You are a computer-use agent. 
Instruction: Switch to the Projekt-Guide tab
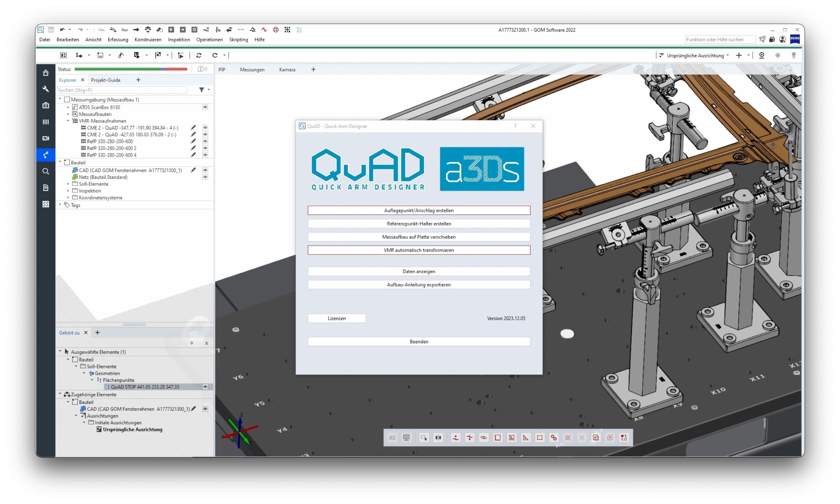pos(106,80)
